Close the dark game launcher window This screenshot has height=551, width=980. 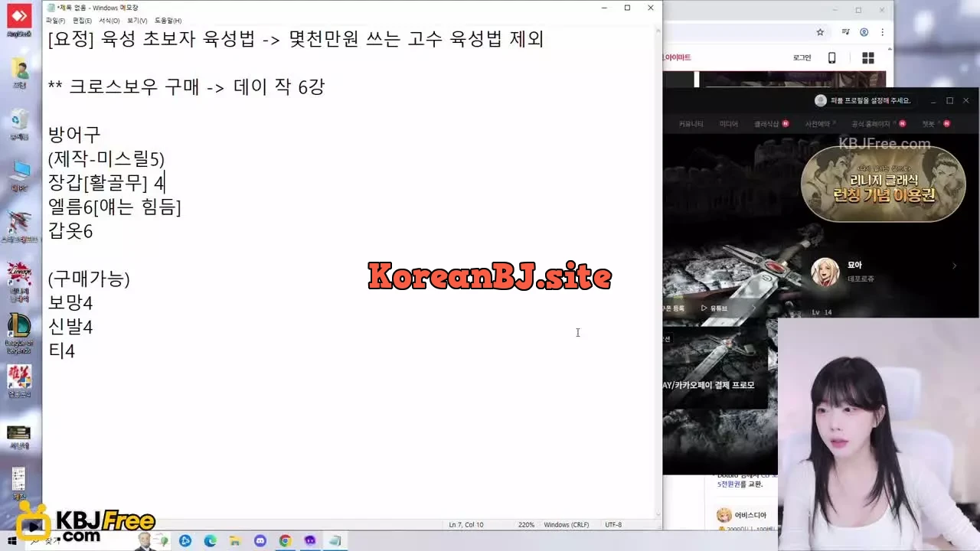(966, 100)
